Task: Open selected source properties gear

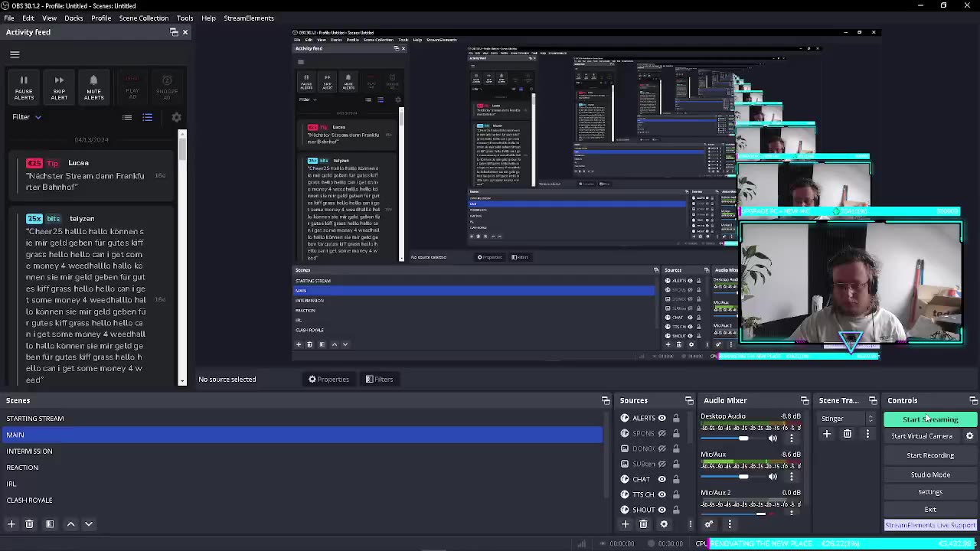Action: tap(664, 524)
